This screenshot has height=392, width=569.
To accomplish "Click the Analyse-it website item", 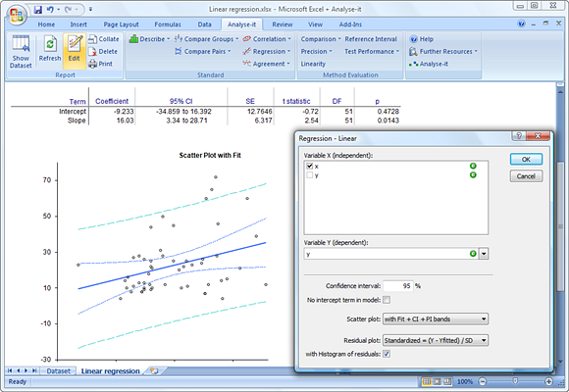I will [x=429, y=64].
